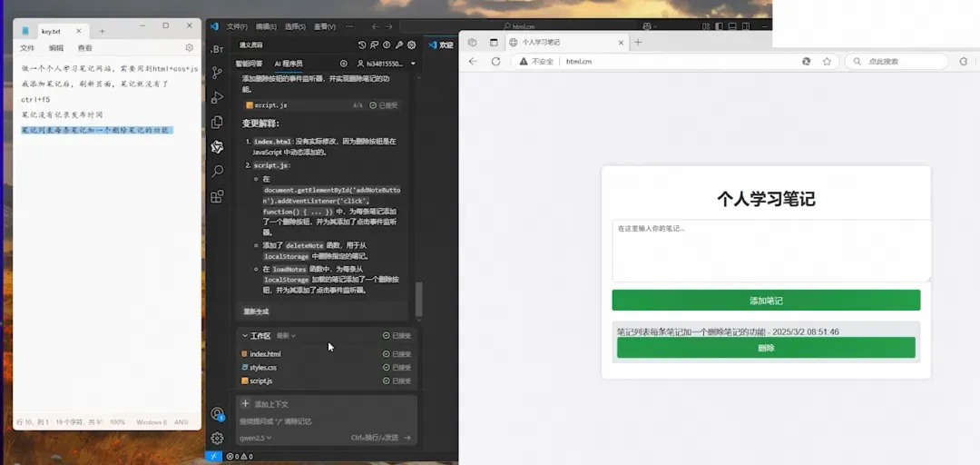
Task: Click the green 添加笔记 button
Action: pyautogui.click(x=766, y=301)
